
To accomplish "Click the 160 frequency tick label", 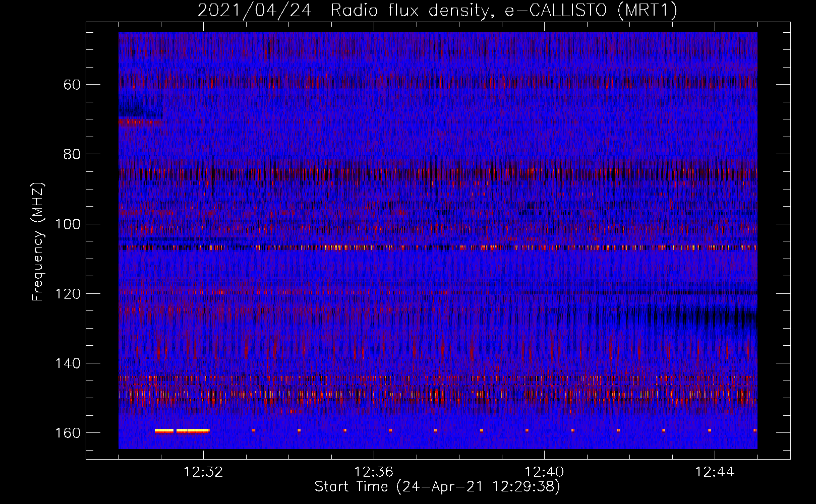I will (68, 433).
